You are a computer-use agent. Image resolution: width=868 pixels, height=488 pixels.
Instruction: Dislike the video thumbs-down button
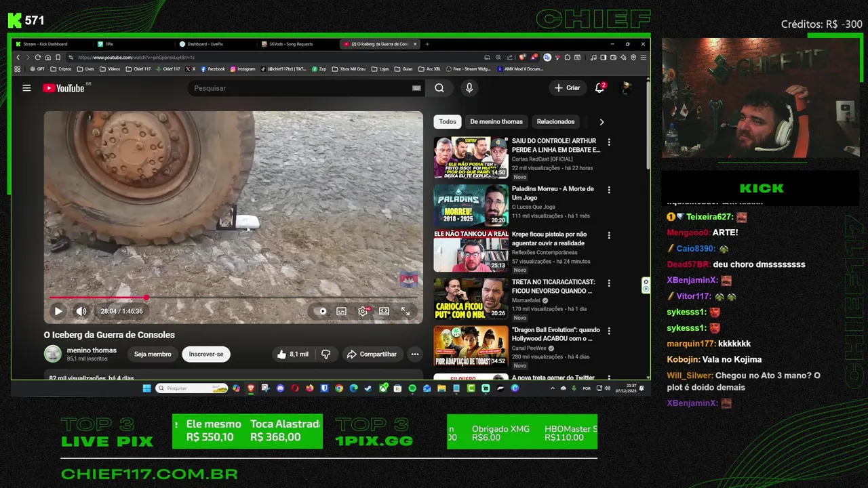tap(325, 354)
